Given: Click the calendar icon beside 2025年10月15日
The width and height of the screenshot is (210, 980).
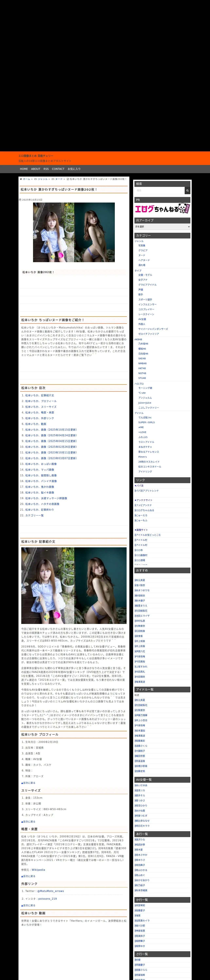Looking at the screenshot, I should point(20,200).
